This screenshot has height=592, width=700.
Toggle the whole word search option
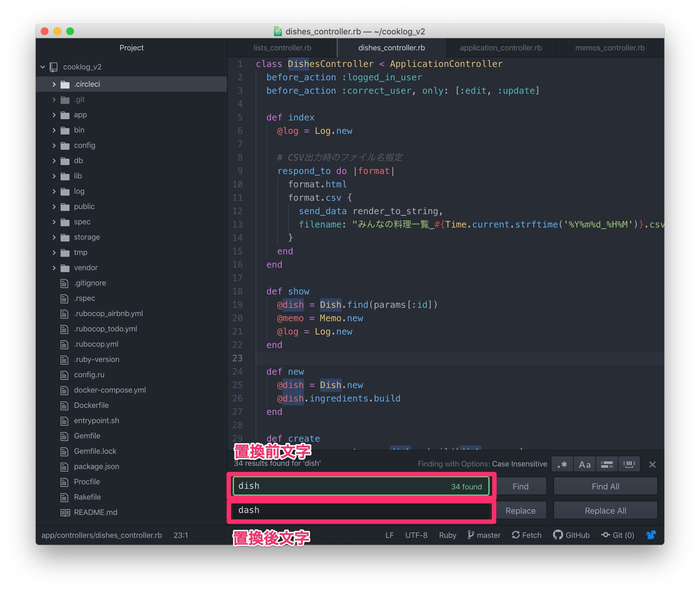click(x=629, y=465)
